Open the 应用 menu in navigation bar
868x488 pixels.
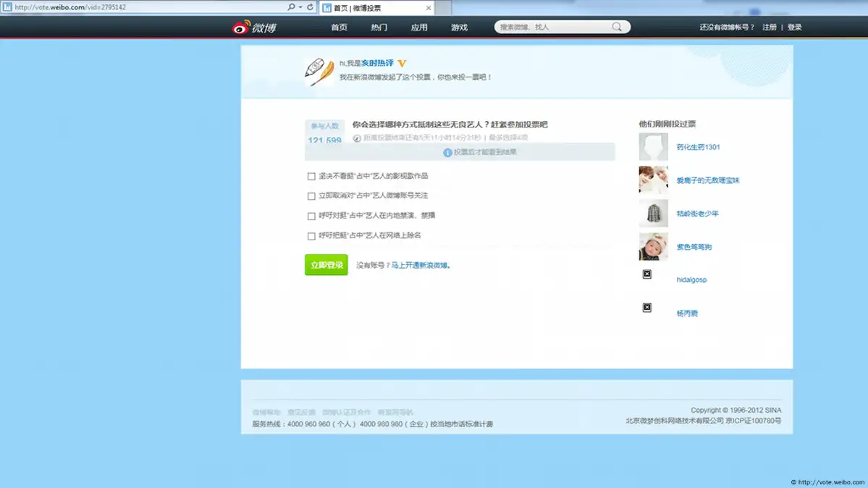(x=419, y=28)
